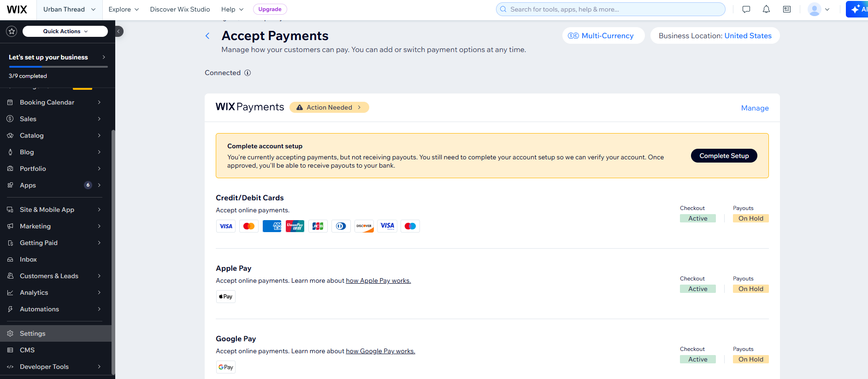Image resolution: width=868 pixels, height=379 pixels.
Task: Open the Help dropdown menu
Action: click(232, 9)
